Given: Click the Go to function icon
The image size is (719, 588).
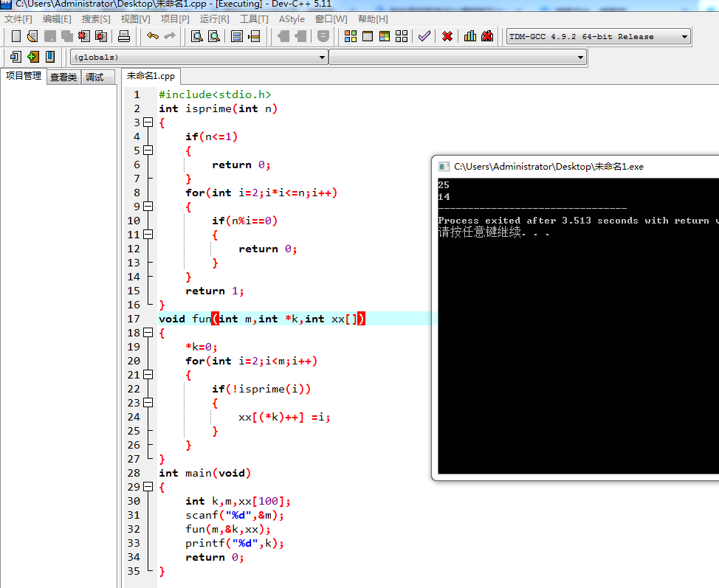Looking at the screenshot, I should [237, 36].
